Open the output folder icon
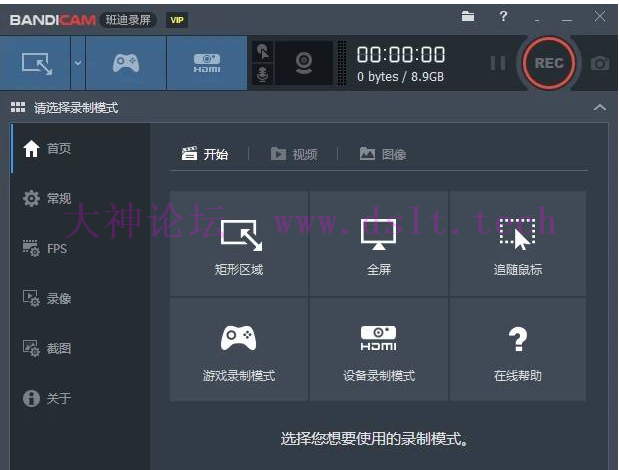 click(468, 16)
